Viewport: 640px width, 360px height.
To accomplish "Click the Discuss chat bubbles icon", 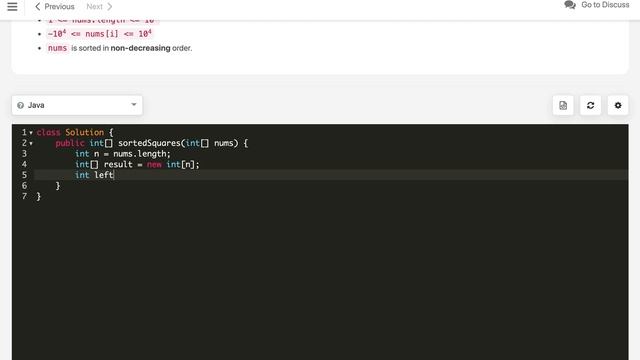I will click(570, 5).
